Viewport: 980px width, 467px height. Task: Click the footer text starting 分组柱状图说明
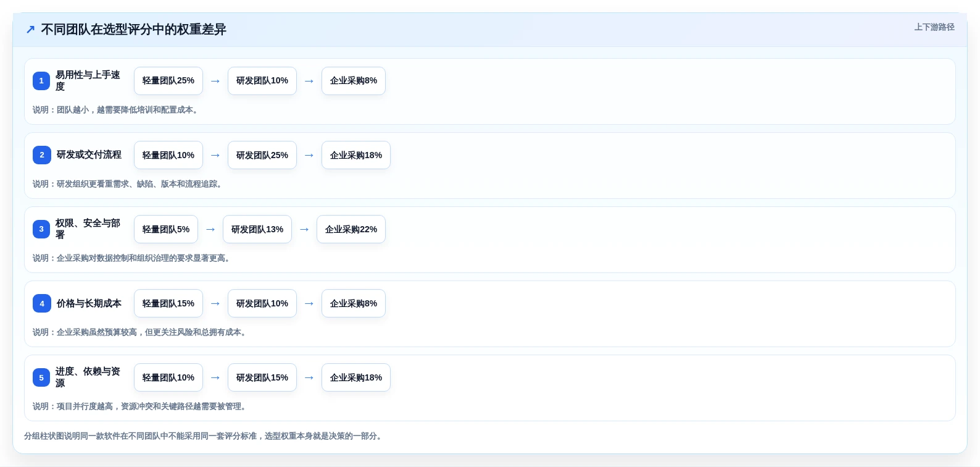[203, 436]
